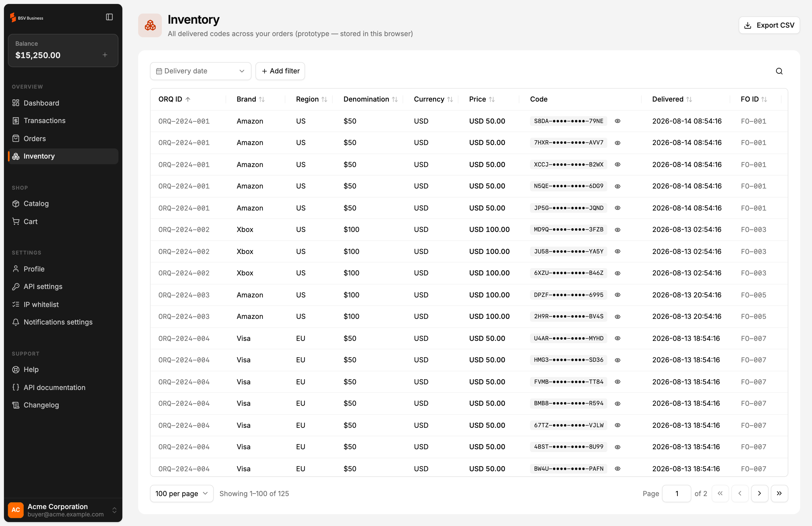Image resolution: width=812 pixels, height=526 pixels.
Task: Reveal code 7HXR-••••-••••-AVV7
Action: [617, 143]
